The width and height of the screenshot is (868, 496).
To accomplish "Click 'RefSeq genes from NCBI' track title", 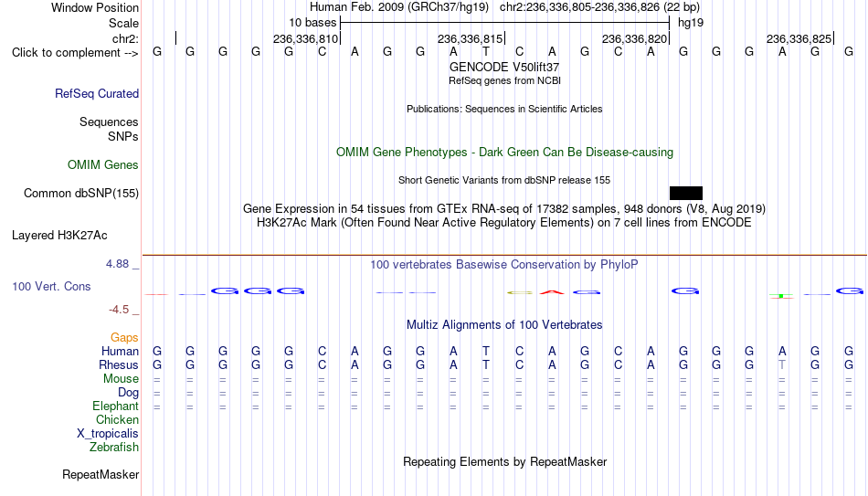I will 505,80.
